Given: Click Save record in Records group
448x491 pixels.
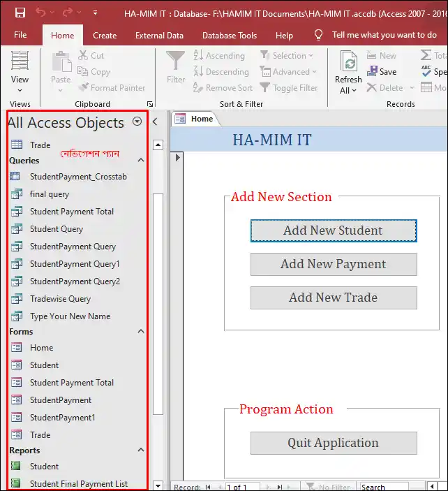Looking at the screenshot, I should click(x=382, y=72).
